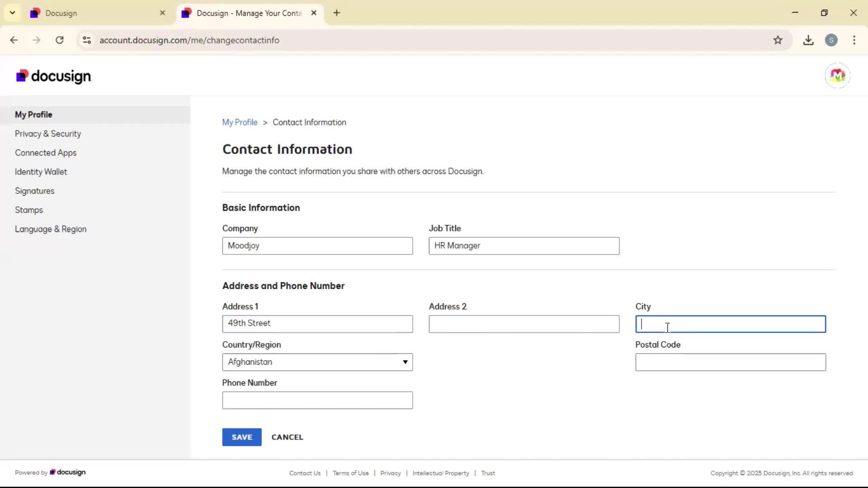
Task: Click the Address 2 field
Action: (x=524, y=324)
